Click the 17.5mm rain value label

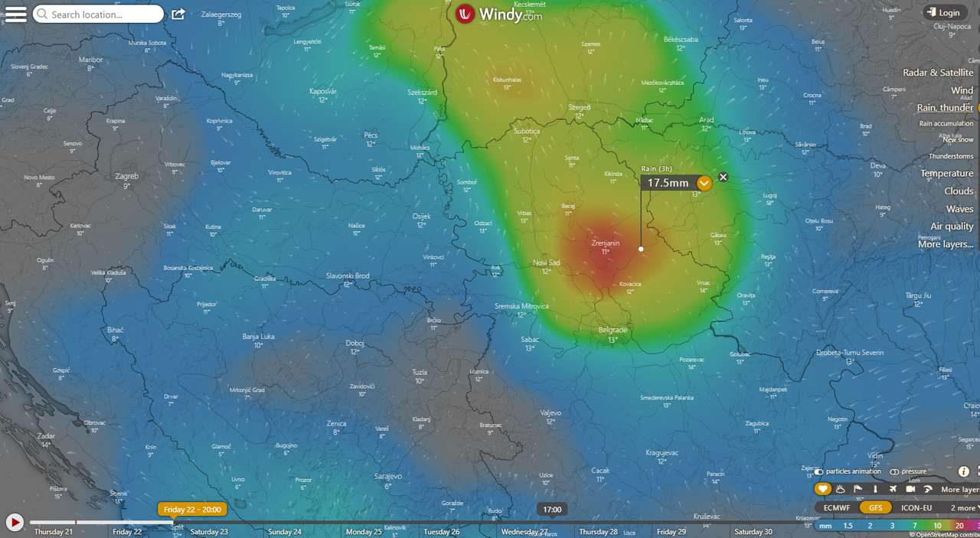coord(668,183)
